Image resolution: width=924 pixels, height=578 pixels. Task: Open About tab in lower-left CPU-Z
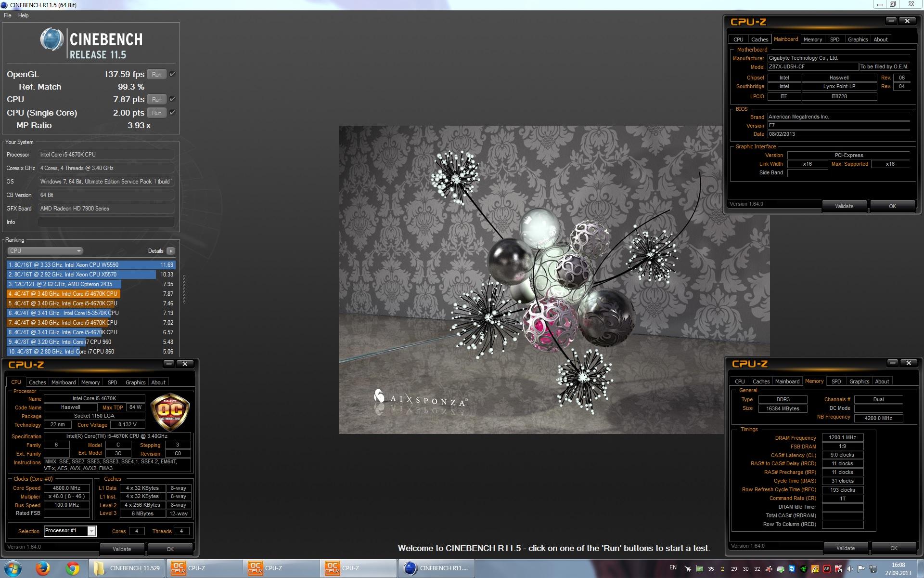pos(158,382)
